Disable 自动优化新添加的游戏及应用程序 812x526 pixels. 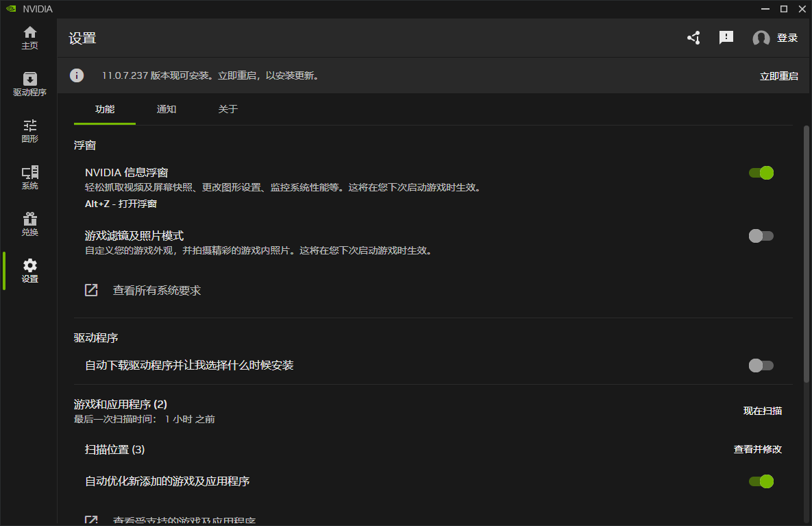[761, 481]
